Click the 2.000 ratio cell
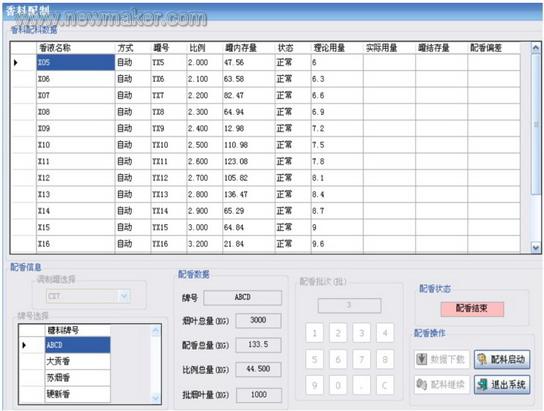 pos(205,62)
